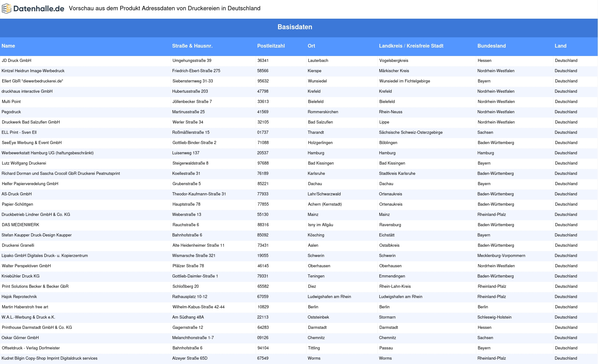The image size is (598, 364).
Task: Click the Landkreis / Kreisfreie Stadt header
Action: pos(411,46)
